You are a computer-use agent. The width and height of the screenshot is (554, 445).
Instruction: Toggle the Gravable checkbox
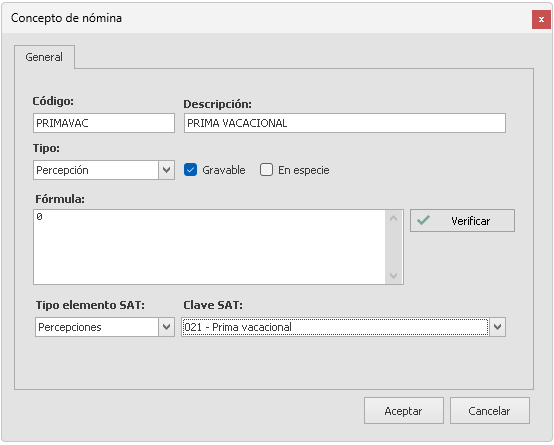pyautogui.click(x=190, y=170)
